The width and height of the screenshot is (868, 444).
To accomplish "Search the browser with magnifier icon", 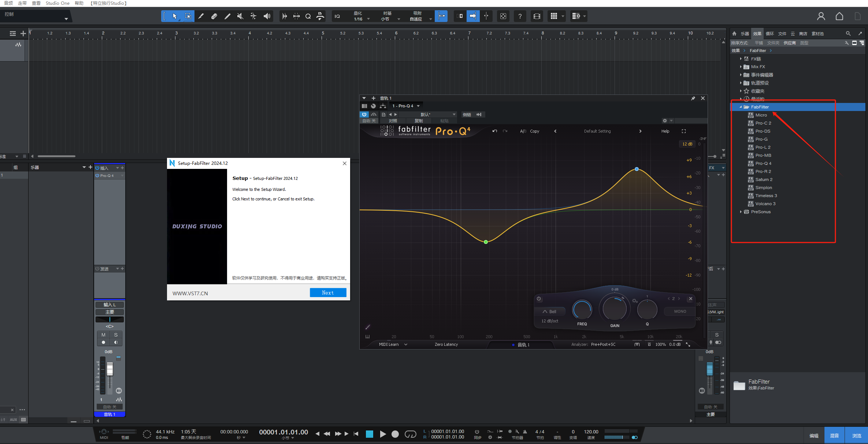I will coord(848,33).
